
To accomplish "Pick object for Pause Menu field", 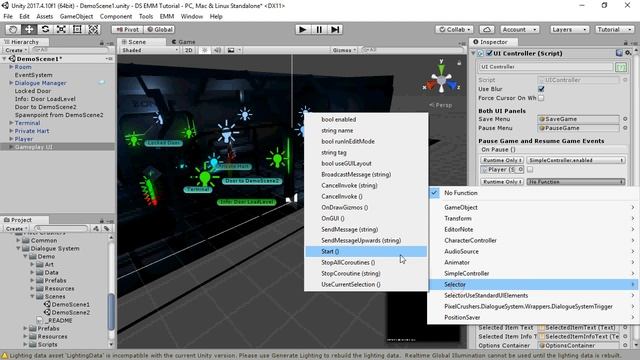I will tap(625, 128).
